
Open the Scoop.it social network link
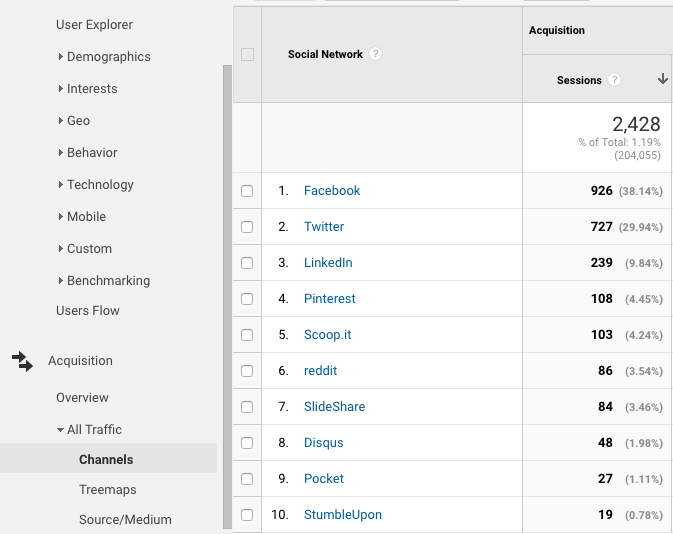click(x=327, y=335)
